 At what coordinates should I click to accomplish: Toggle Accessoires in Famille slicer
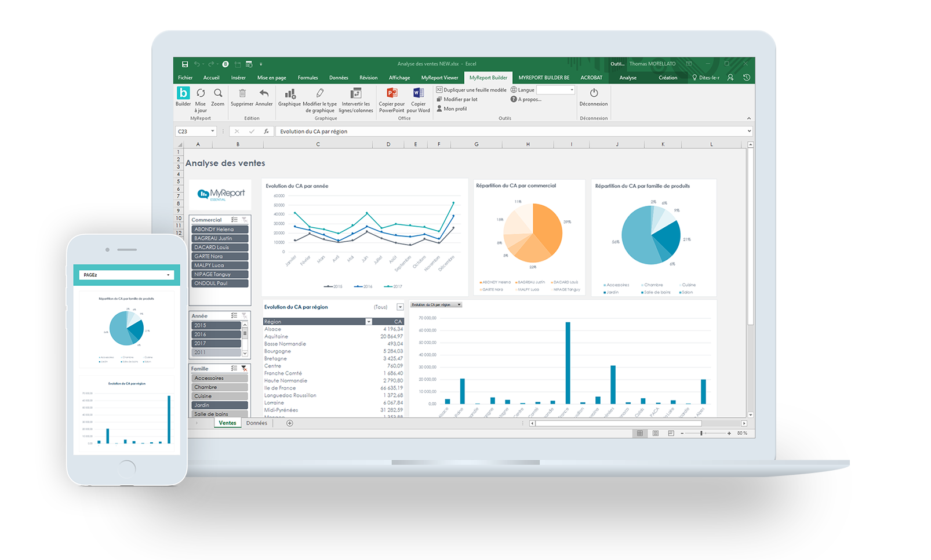coord(220,378)
